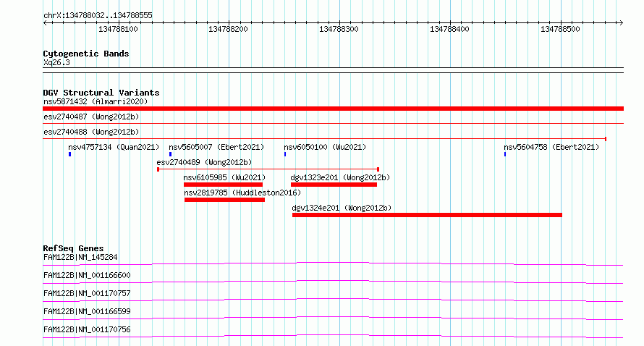The height and width of the screenshot is (346, 644).
Task: Open gene FAM122B|NM_001166599
Action: click(87, 311)
